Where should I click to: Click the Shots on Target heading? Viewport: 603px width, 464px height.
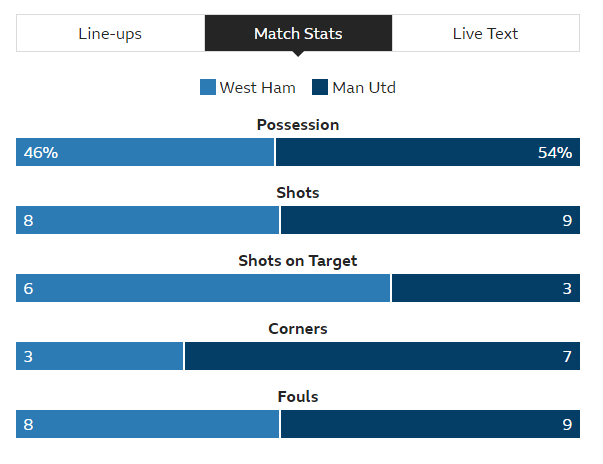tap(298, 261)
